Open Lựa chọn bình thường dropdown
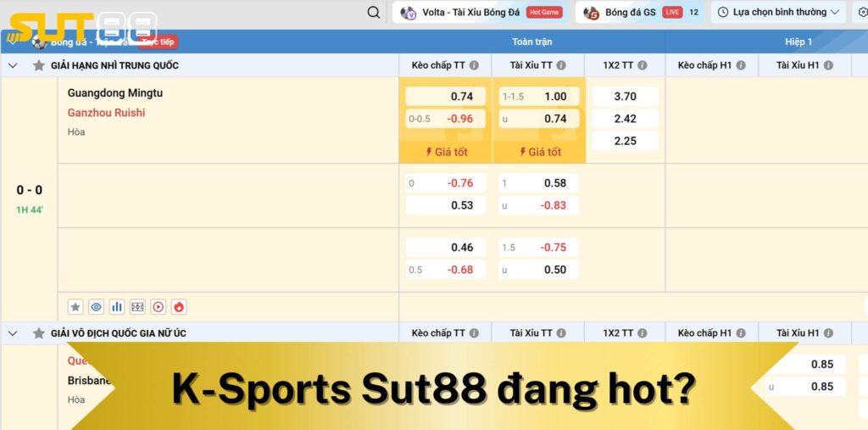The image size is (868, 430). [x=778, y=12]
